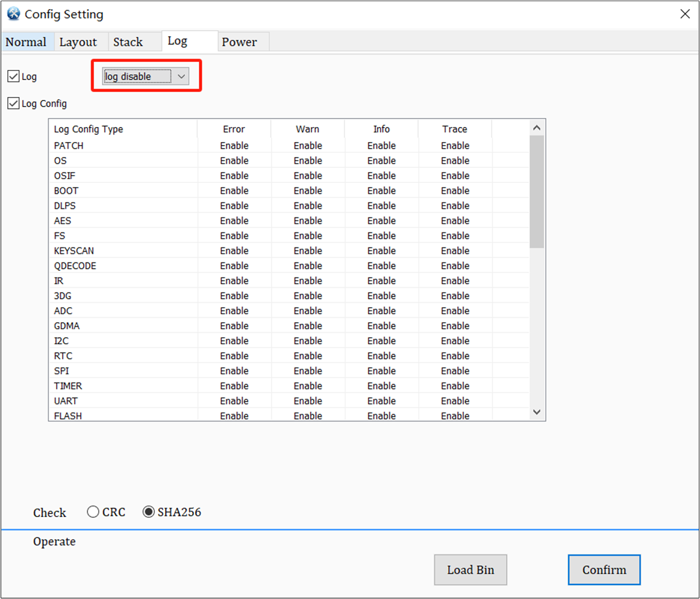Image resolution: width=700 pixels, height=599 pixels.
Task: Click Error cell of FS row
Action: [x=234, y=236]
